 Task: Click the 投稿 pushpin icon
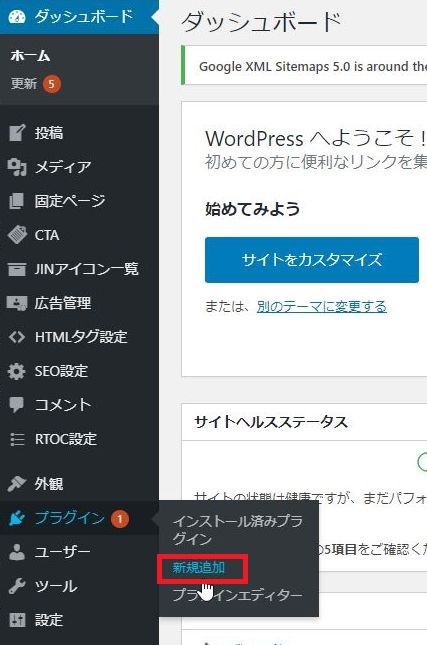17,132
